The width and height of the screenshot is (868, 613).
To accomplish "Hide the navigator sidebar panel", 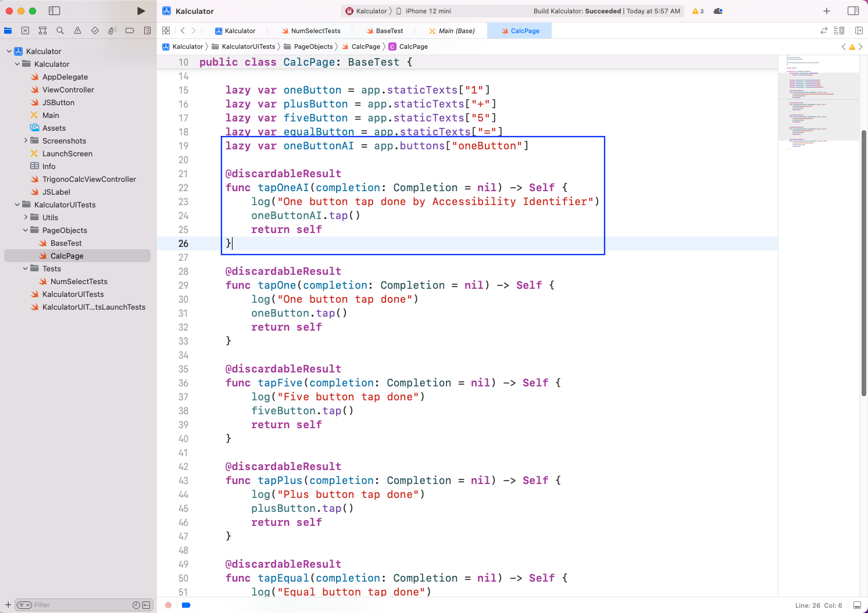I will 54,11.
